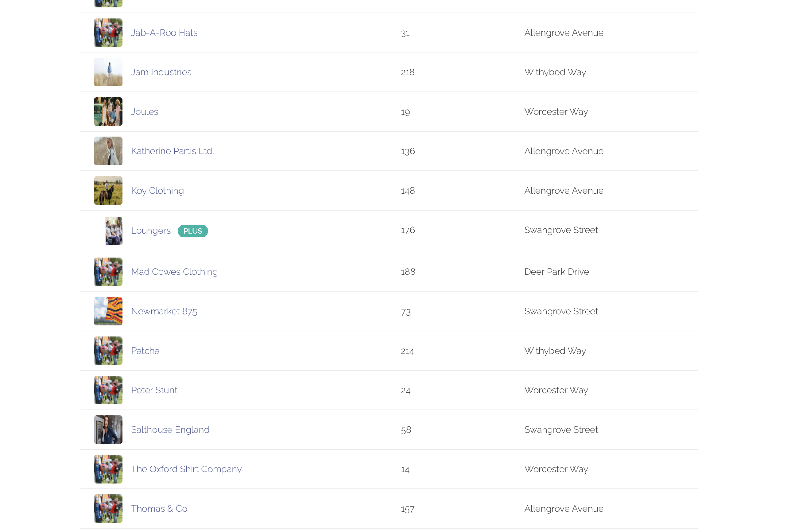Screen dimensions: 791x532
Task: Open the Patcha exhibitor page
Action: [x=145, y=350]
